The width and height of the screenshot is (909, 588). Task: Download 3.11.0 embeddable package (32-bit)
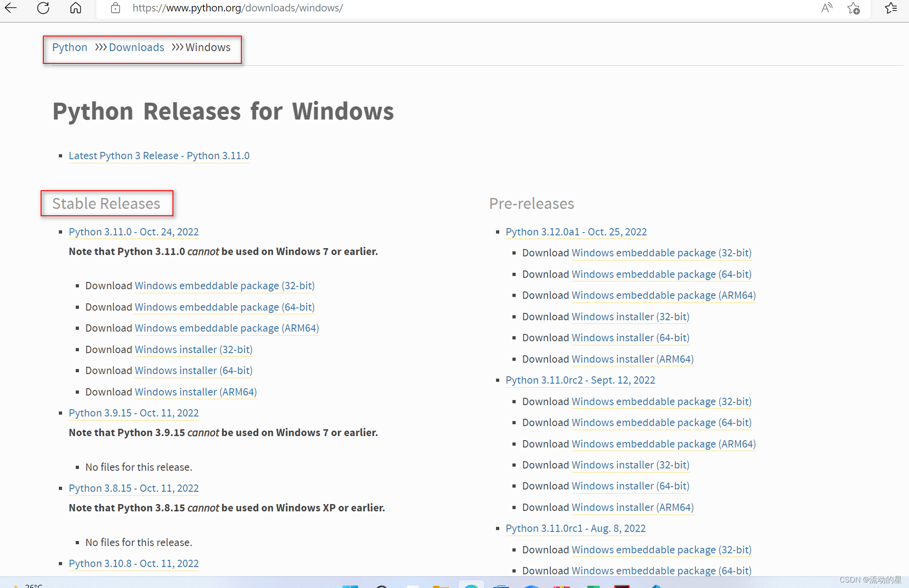coord(225,286)
